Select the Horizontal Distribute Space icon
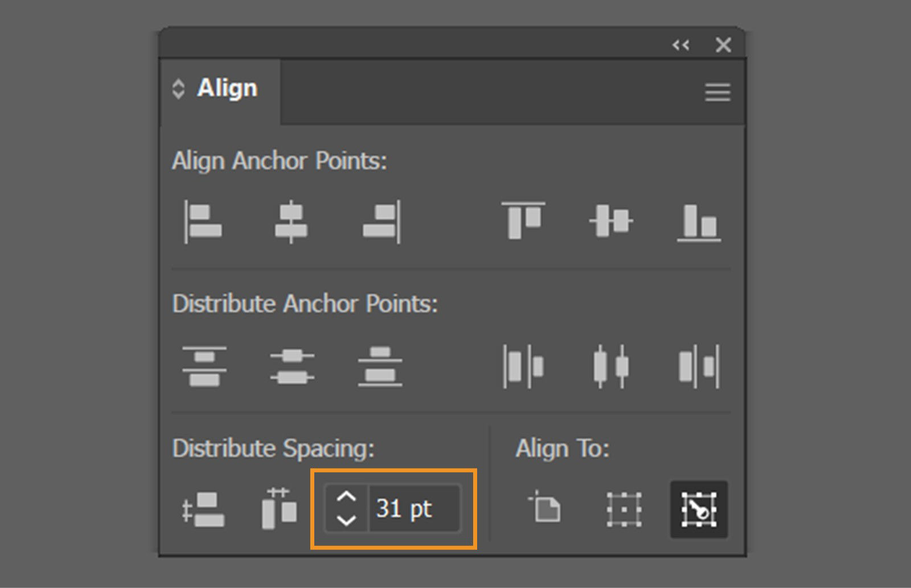 (x=279, y=508)
